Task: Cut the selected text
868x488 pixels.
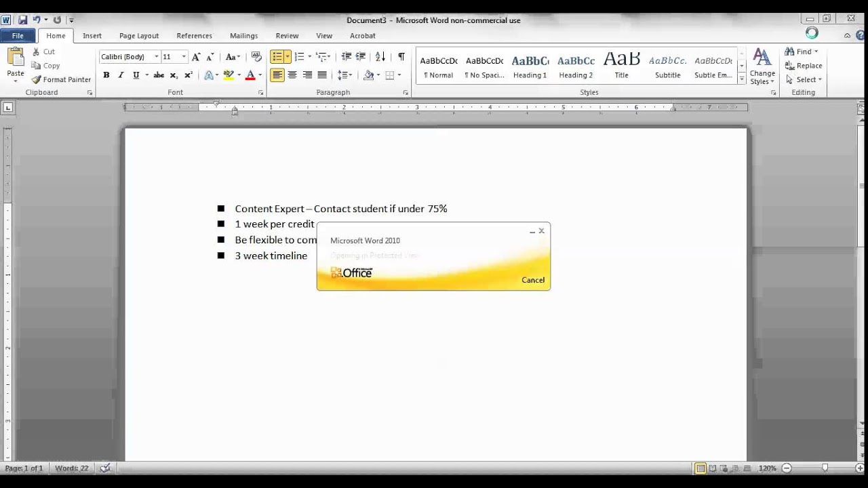Action: point(43,52)
